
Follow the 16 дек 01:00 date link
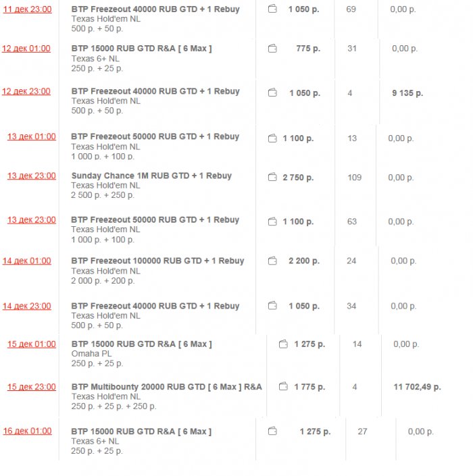(26, 431)
